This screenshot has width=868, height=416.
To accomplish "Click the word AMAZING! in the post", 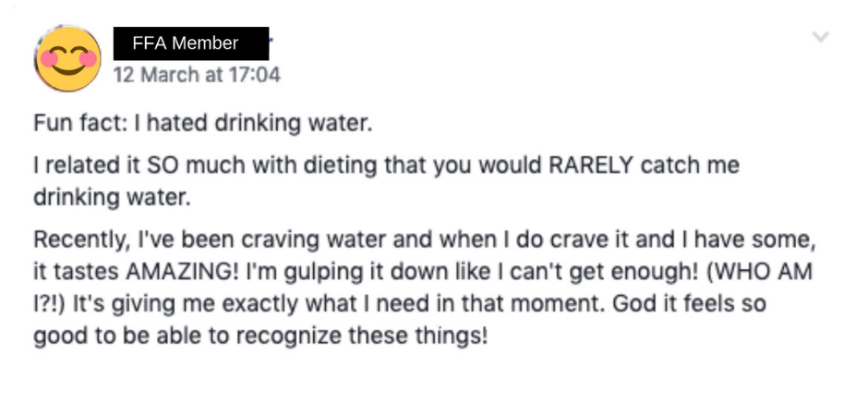I will (x=183, y=273).
